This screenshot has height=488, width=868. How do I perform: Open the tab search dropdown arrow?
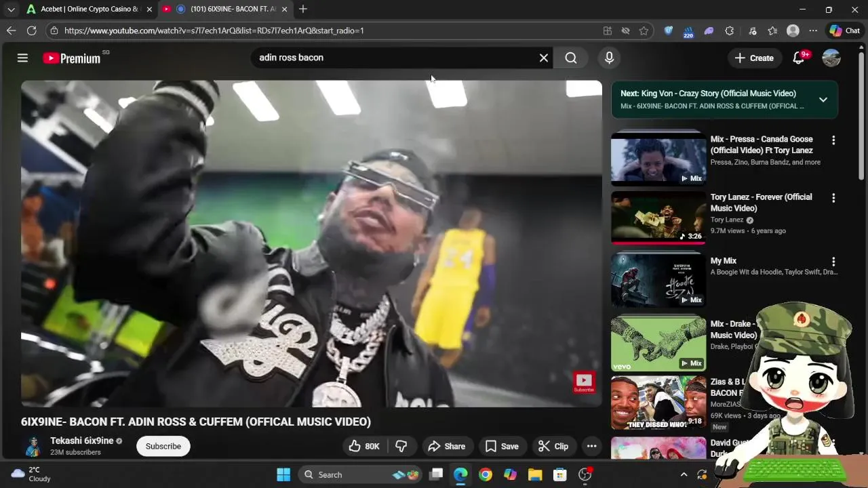(11, 9)
